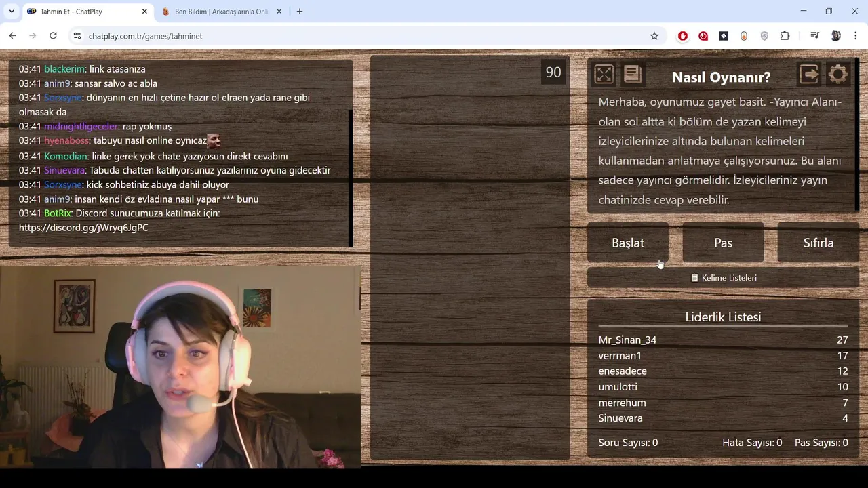The height and width of the screenshot is (488, 868).
Task: Maximize/restore the browser window
Action: [x=829, y=12]
